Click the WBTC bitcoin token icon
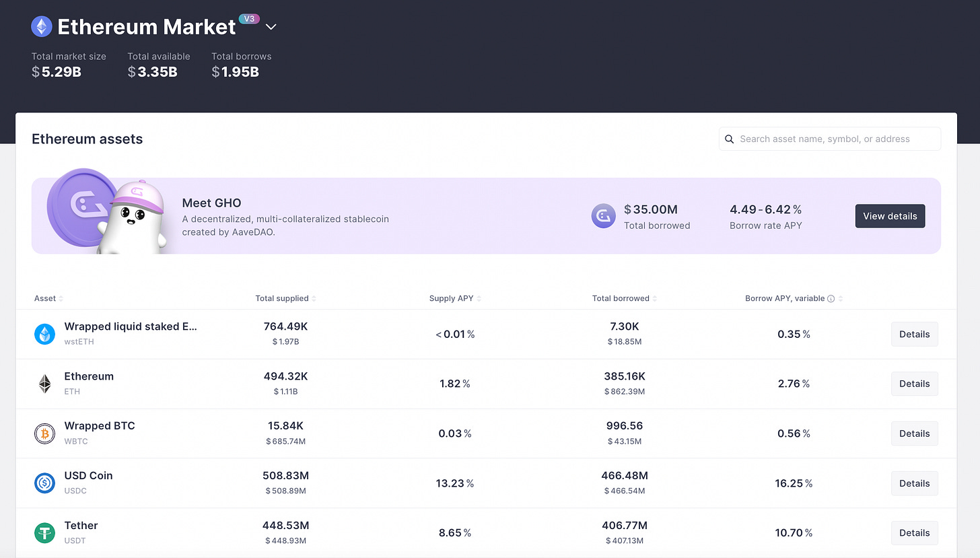980x558 pixels. [44, 433]
